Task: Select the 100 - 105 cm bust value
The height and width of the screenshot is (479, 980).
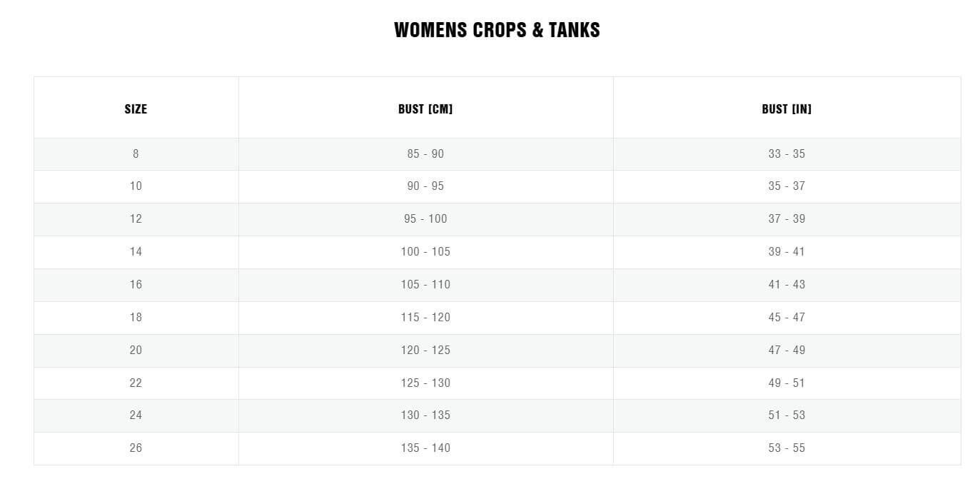Action: tap(425, 252)
